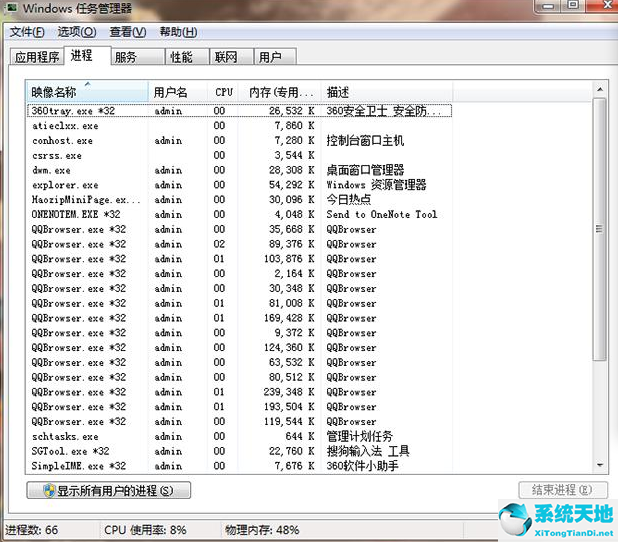Select QQBrowser process using 89,376 K
Screen dimensions: 618x542
coord(240,244)
